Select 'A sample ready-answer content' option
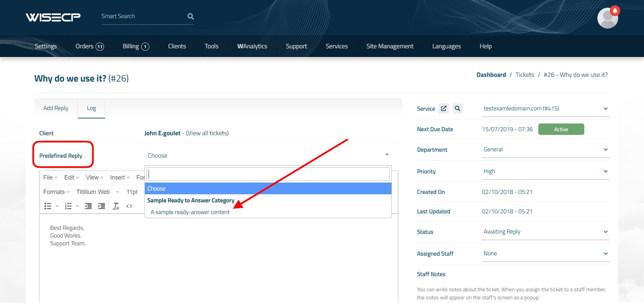Image resolution: width=644 pixels, height=303 pixels. (x=268, y=212)
